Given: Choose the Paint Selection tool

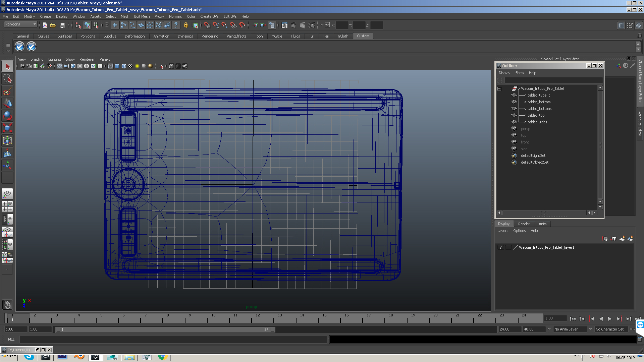Looking at the screenshot, I should pyautogui.click(x=7, y=91).
